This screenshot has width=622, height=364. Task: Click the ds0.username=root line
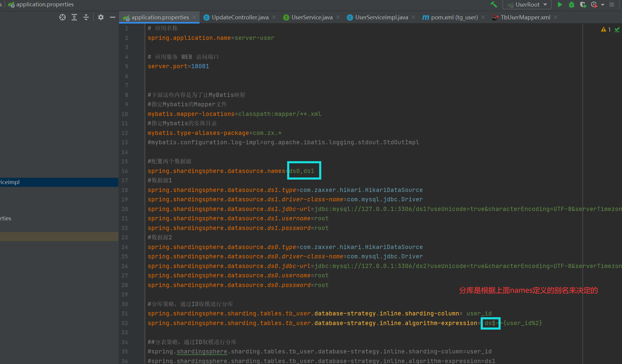pos(238,275)
